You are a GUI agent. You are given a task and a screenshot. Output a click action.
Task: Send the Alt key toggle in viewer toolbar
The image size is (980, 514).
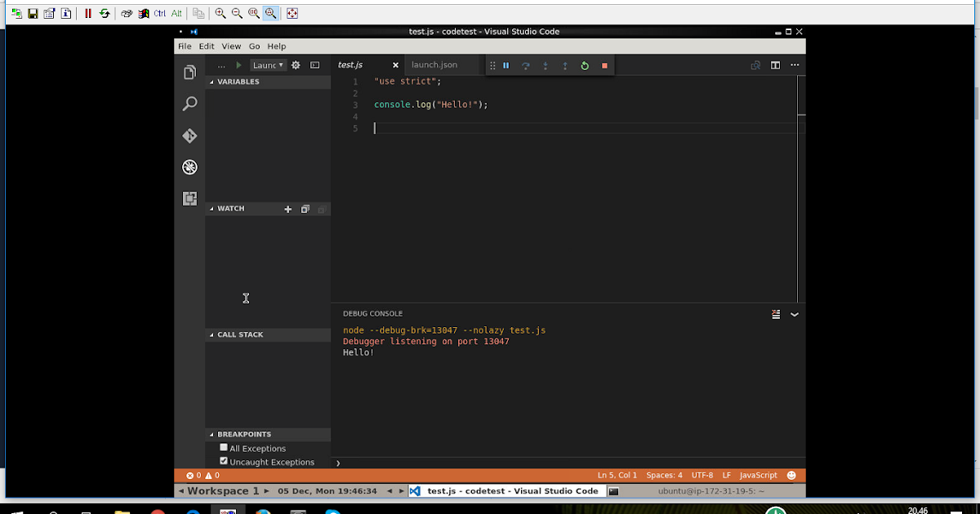coord(176,13)
